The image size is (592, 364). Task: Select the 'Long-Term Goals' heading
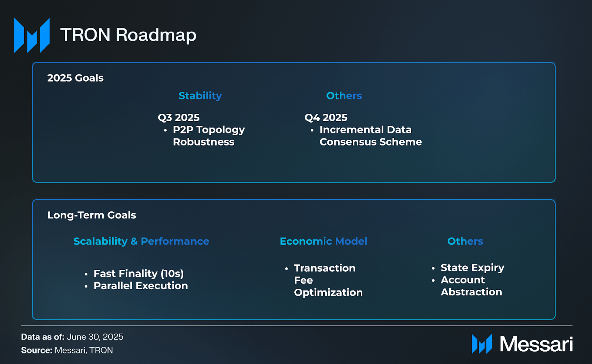pos(92,215)
